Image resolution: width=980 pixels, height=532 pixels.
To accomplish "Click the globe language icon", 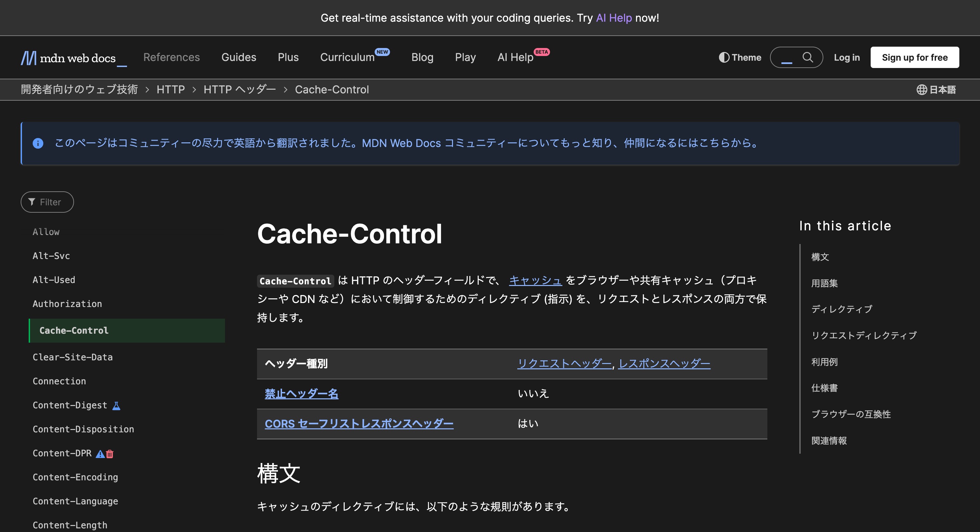I will 921,90.
